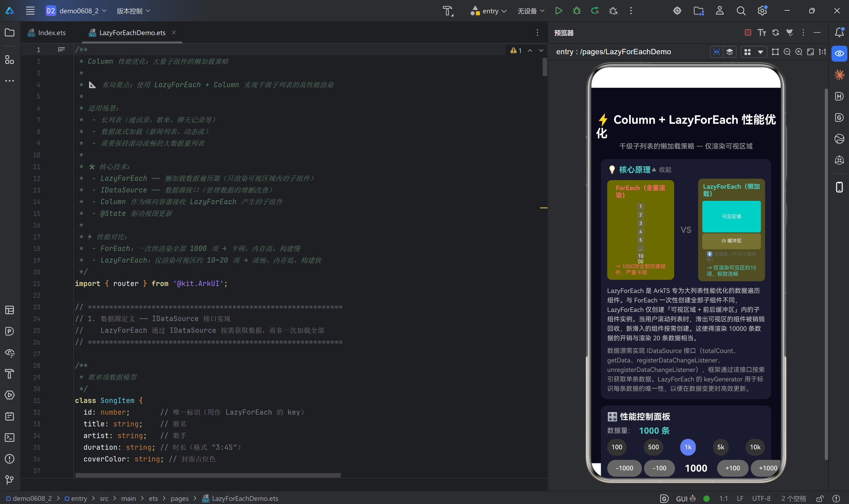849x504 pixels.
Task: Go to next highlighted warning
Action: (541, 50)
